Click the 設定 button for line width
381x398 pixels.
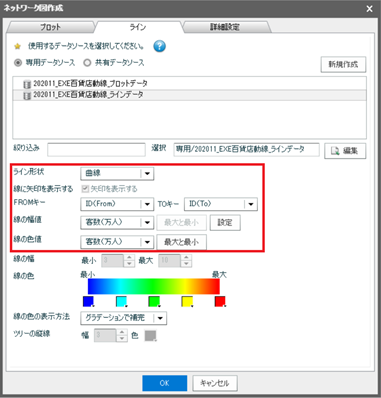tap(225, 223)
